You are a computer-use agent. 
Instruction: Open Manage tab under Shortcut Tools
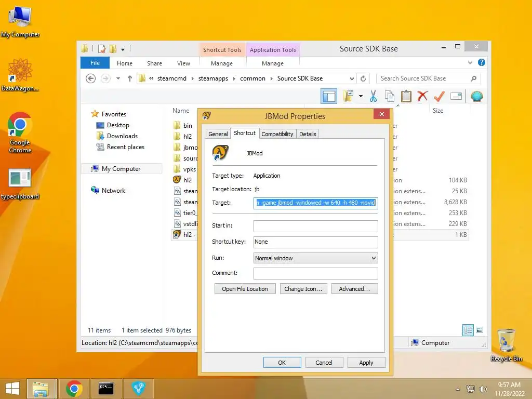[x=222, y=63]
